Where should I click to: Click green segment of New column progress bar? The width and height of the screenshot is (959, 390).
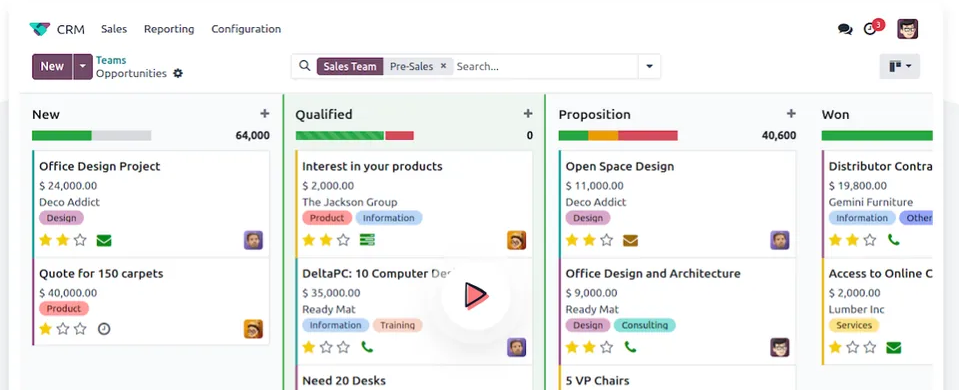click(x=62, y=136)
